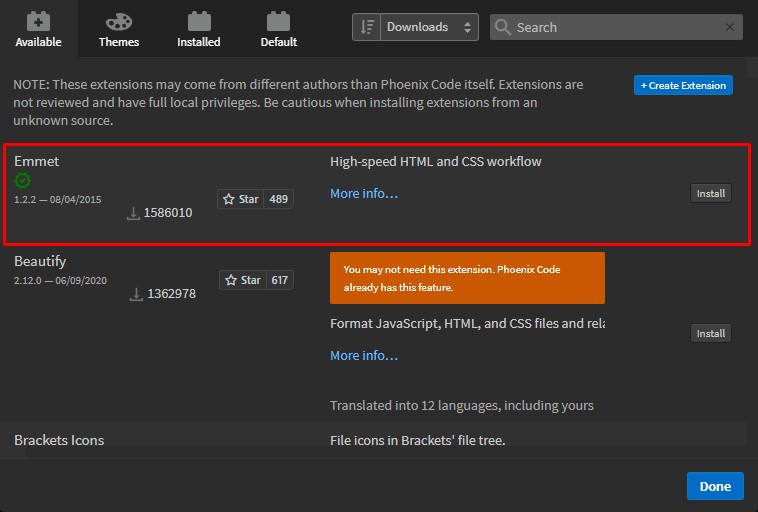Click Emmet version text 1.2.2 — 08/04/2015
The image size is (758, 512).
pyautogui.click(x=58, y=199)
